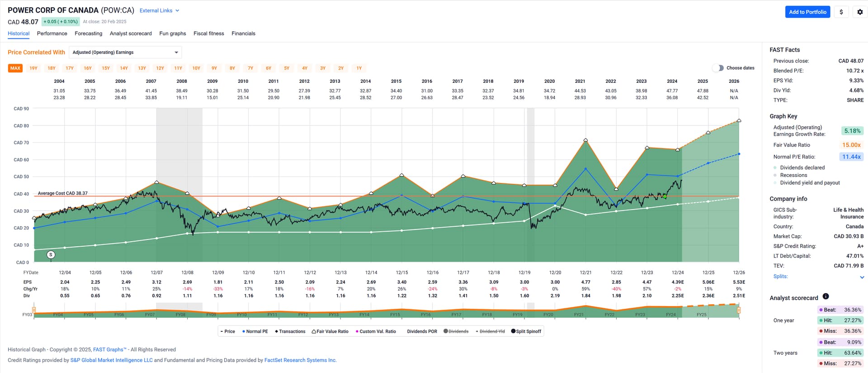This screenshot has width=868, height=373.
Task: Click the left range slider handle at FY03
Action: tap(34, 310)
